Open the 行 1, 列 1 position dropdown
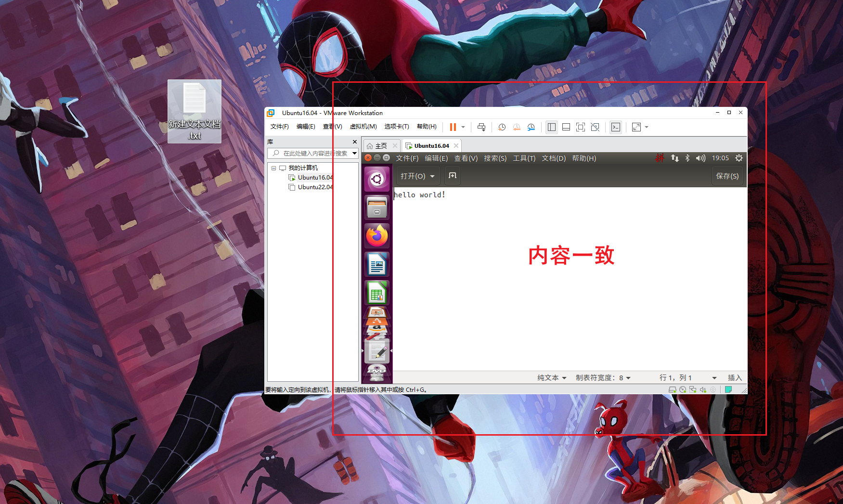Viewport: 843px width, 504px height. [688, 378]
